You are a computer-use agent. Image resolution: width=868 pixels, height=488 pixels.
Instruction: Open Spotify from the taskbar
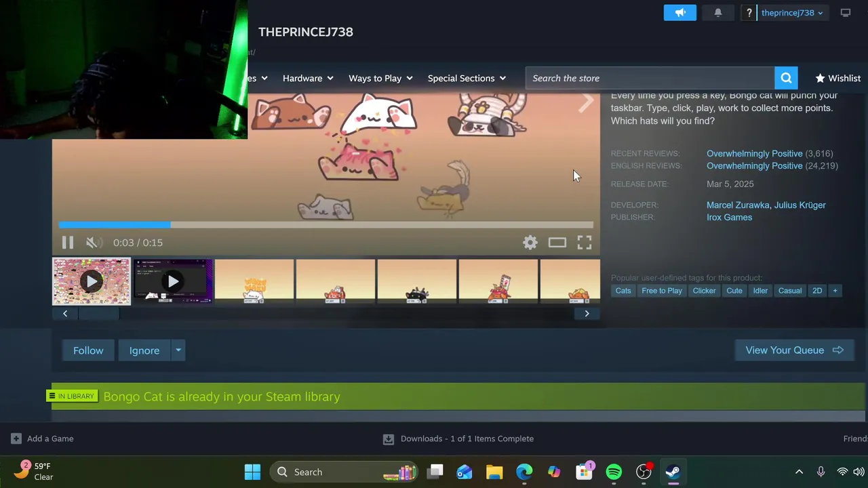coord(614,472)
